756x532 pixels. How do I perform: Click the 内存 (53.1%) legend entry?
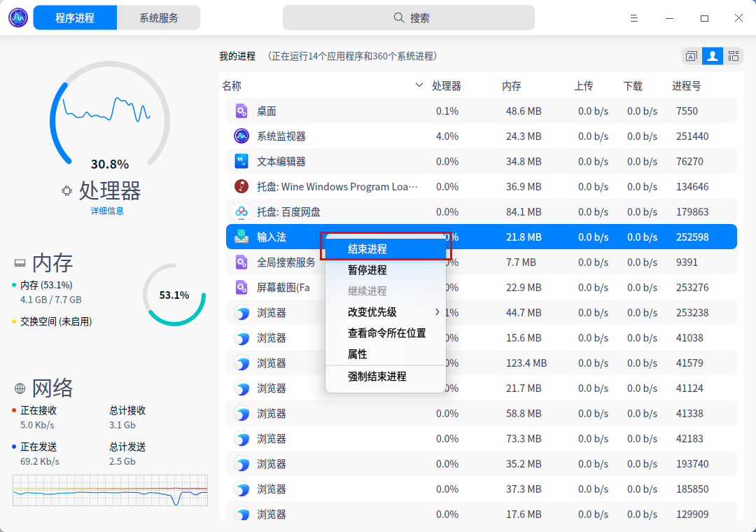(46, 285)
